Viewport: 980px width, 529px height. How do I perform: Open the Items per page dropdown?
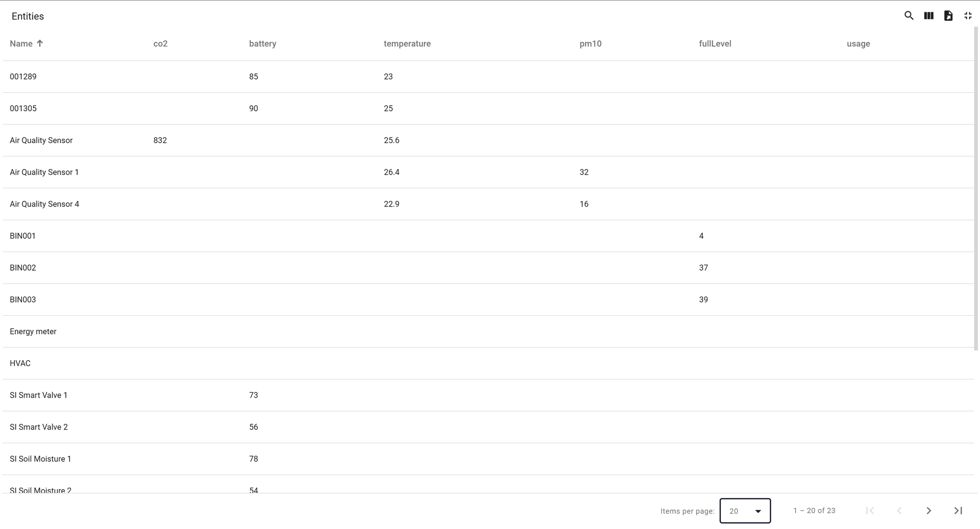pyautogui.click(x=745, y=510)
